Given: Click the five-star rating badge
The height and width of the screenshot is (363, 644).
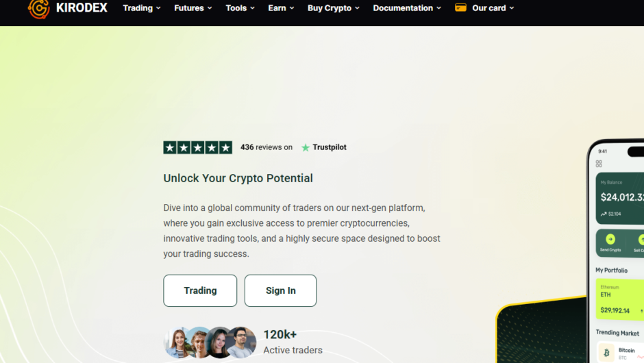Looking at the screenshot, I should point(197,147).
